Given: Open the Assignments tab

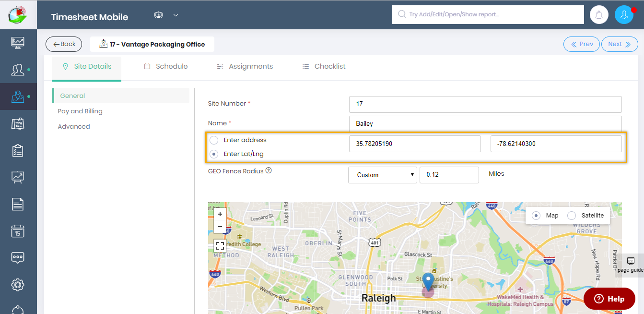Looking at the screenshot, I should [x=245, y=67].
